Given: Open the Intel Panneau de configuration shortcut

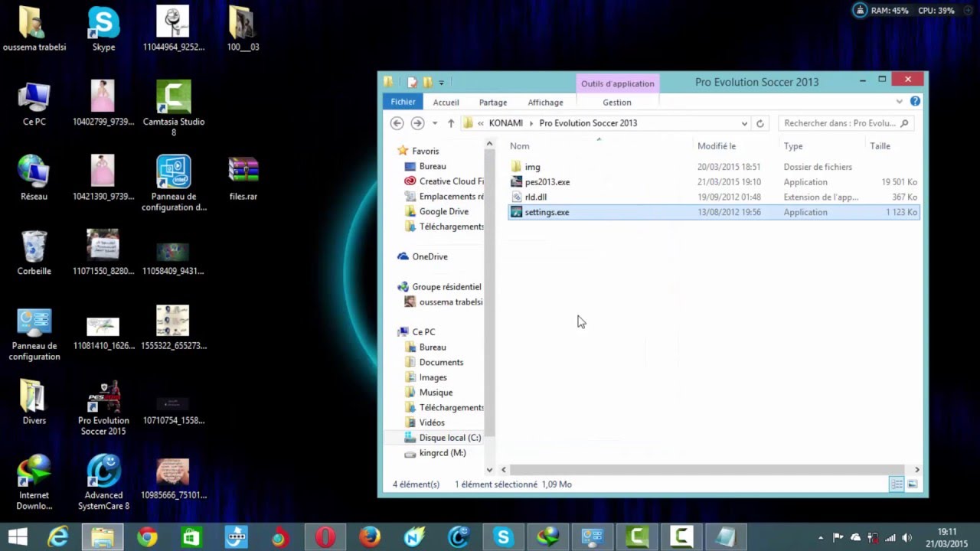Looking at the screenshot, I should coord(174,184).
